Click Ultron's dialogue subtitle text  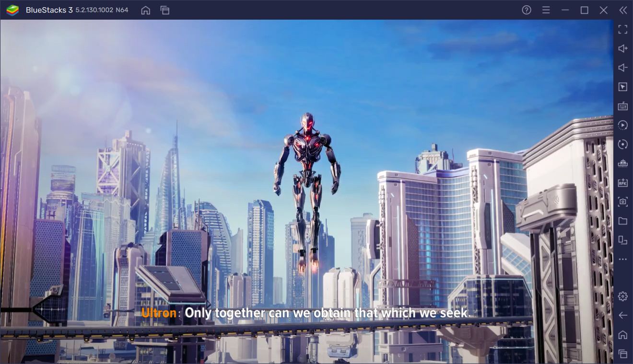(x=328, y=313)
